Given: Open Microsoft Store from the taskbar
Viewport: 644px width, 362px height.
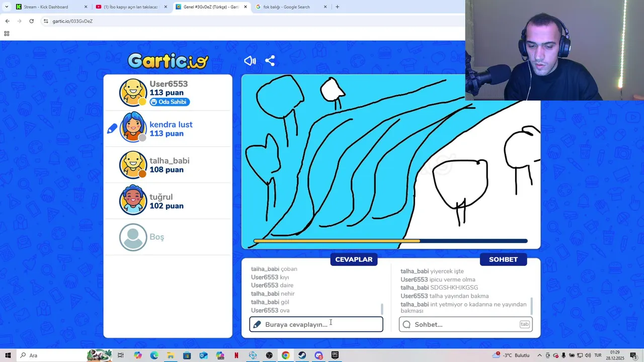Looking at the screenshot, I should point(187,355).
